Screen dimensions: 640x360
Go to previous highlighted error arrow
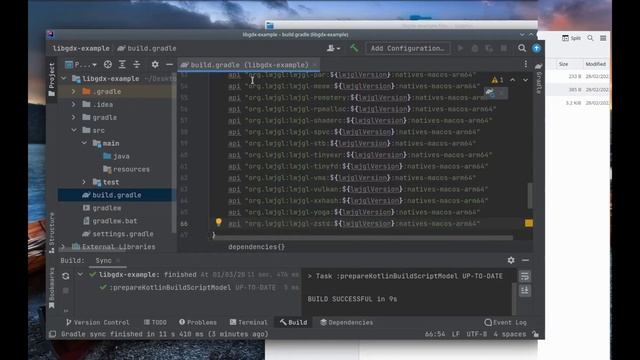[x=513, y=80]
